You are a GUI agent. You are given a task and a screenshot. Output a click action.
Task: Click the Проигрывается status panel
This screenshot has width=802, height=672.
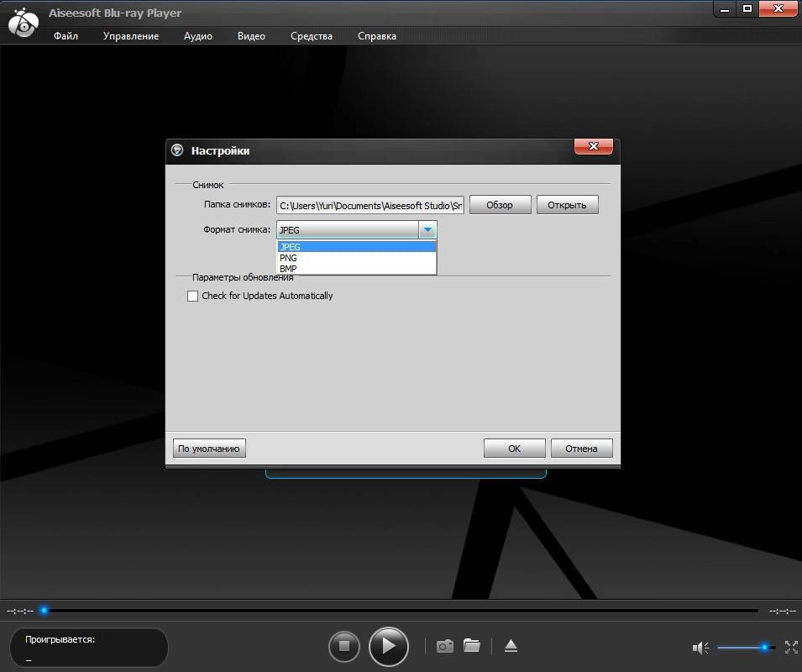click(x=89, y=648)
